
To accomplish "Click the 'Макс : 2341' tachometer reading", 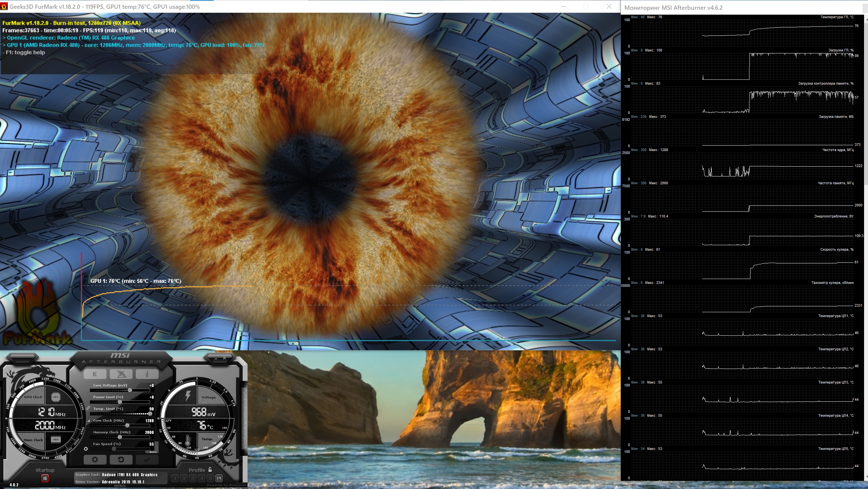I will click(x=654, y=283).
